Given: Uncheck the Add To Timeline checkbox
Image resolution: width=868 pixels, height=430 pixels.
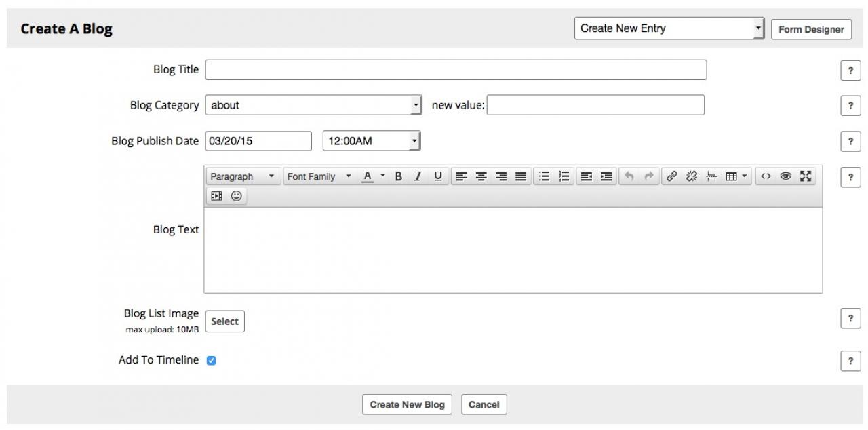Looking at the screenshot, I should (211, 361).
